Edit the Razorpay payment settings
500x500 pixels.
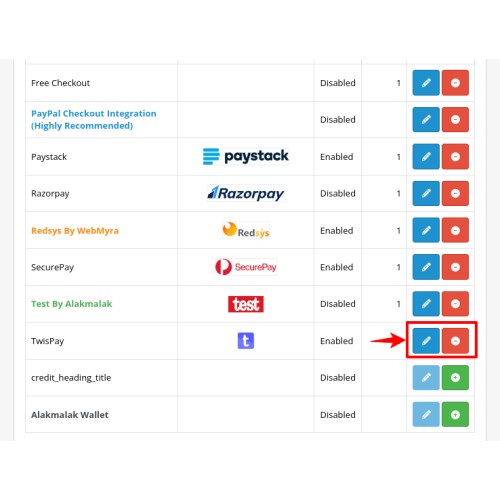tap(426, 193)
